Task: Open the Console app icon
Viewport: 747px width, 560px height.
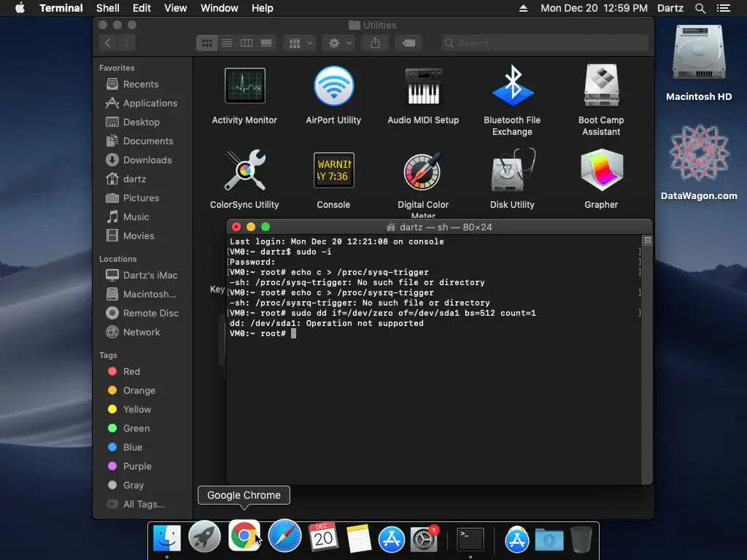Action: (x=333, y=170)
